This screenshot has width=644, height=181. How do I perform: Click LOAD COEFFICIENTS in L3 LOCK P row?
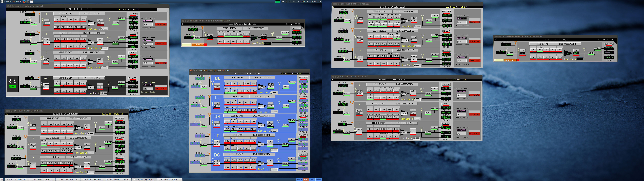[x=92, y=33]
